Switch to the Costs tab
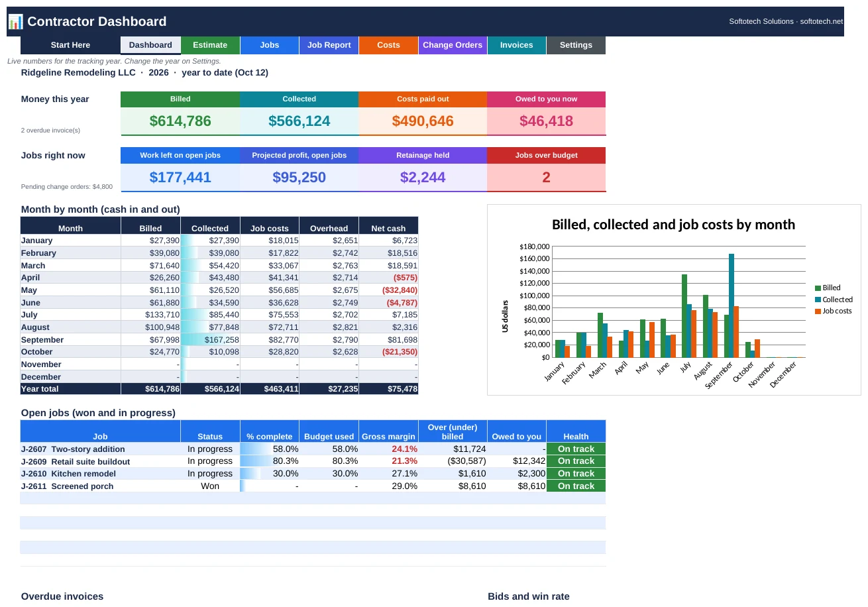This screenshot has height=607, width=868. point(388,45)
